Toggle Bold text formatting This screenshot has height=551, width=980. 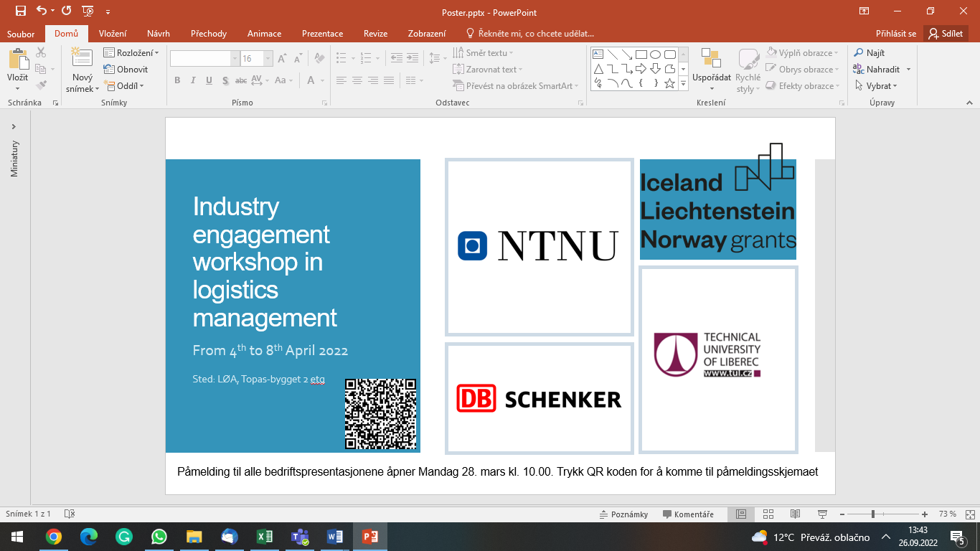(x=177, y=80)
